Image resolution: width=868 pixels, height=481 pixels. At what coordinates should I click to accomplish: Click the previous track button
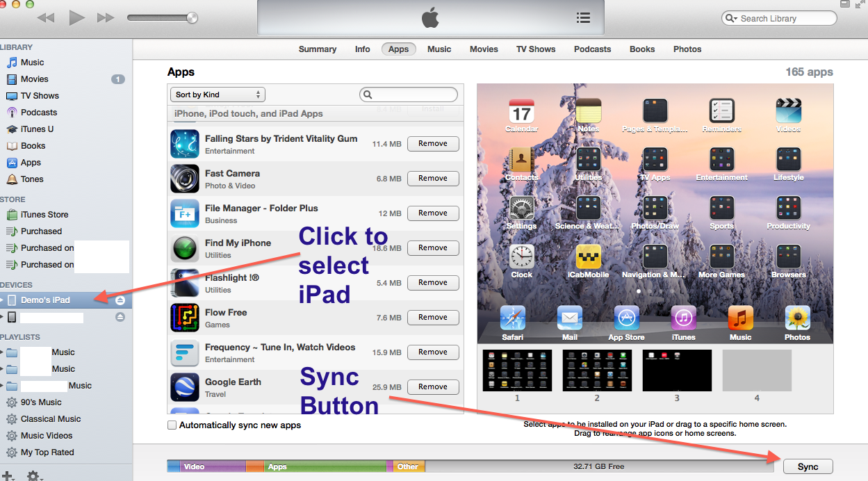point(46,18)
